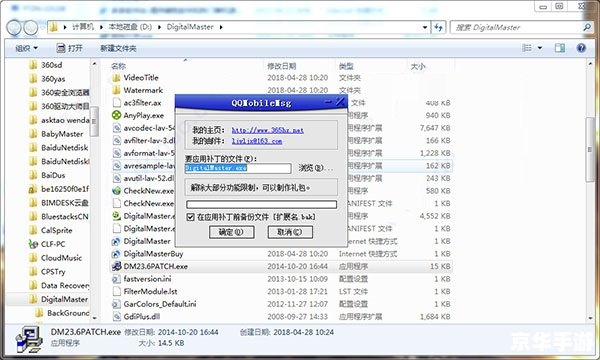Click the GdiPlus.dll file icon

coord(116,316)
